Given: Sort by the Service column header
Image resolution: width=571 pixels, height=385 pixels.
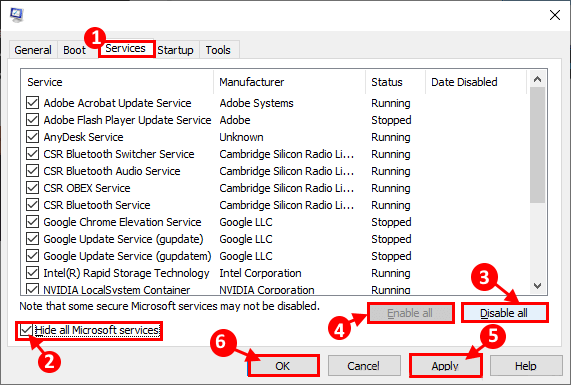Looking at the screenshot, I should click(x=117, y=82).
